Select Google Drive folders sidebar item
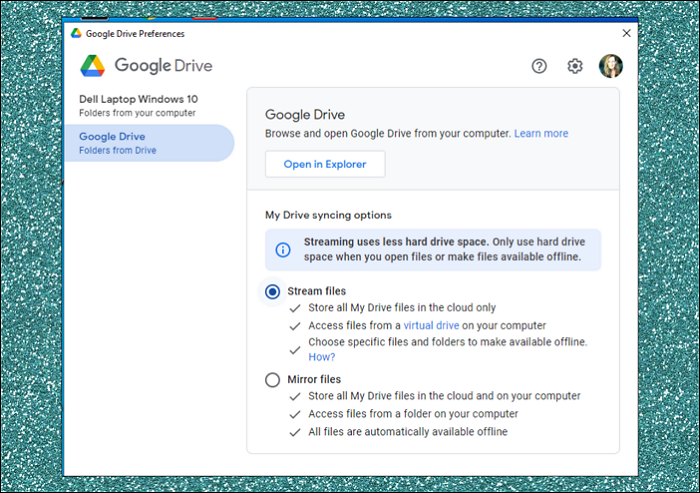Screen dimensions: 700x493 pos(149,143)
